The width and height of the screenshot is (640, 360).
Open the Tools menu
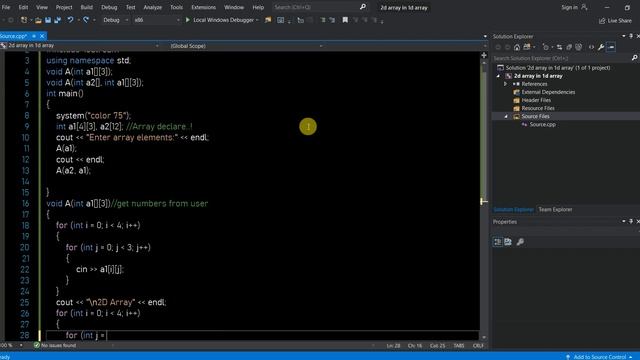point(176,7)
